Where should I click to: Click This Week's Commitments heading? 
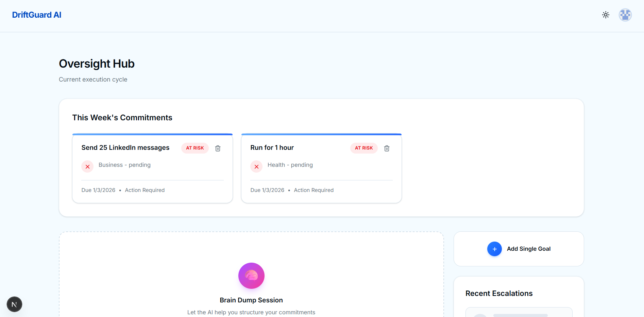coord(122,118)
